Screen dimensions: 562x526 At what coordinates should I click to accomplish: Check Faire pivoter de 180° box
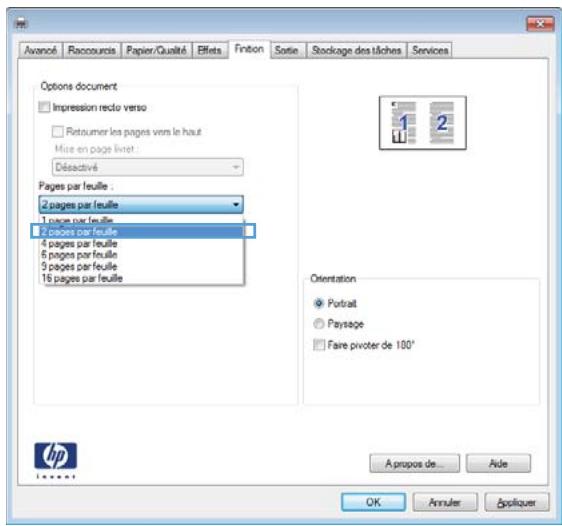tap(319, 345)
